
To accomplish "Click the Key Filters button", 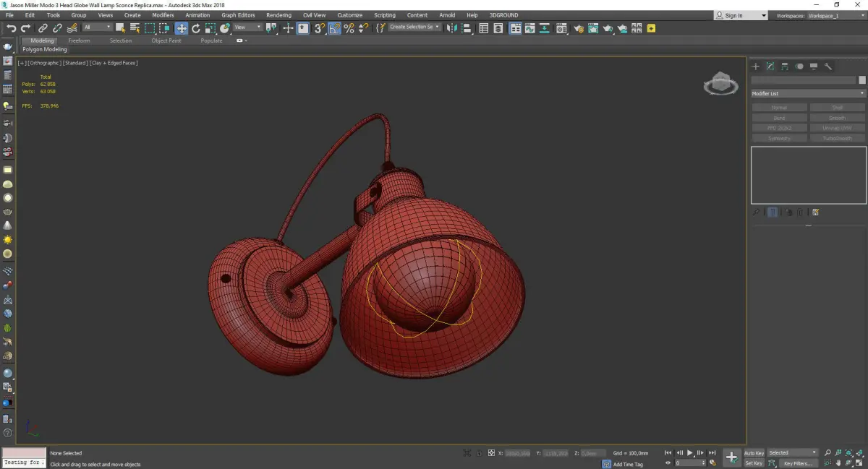I will (797, 463).
